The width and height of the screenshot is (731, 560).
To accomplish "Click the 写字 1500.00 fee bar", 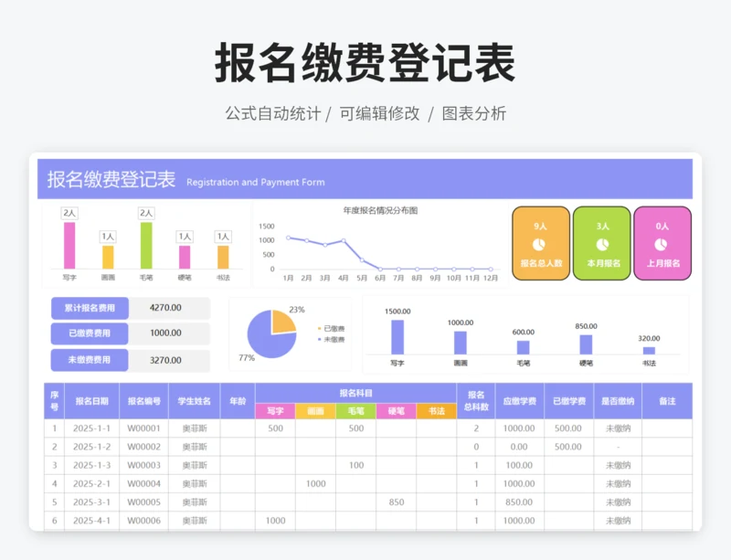I will pyautogui.click(x=397, y=336).
